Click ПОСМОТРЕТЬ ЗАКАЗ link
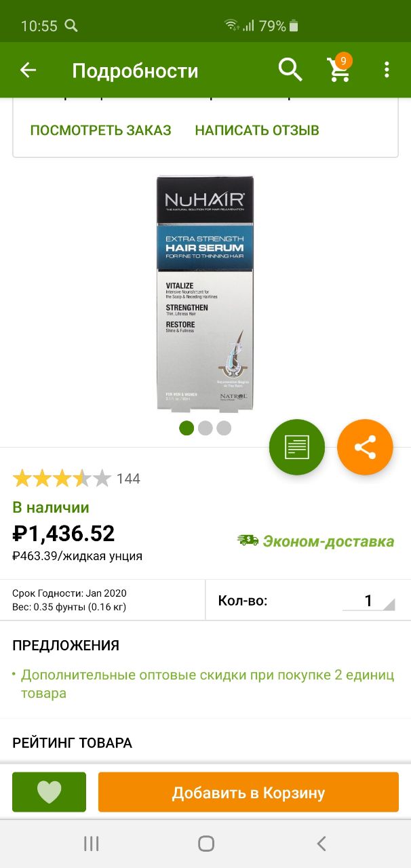 coord(100,130)
